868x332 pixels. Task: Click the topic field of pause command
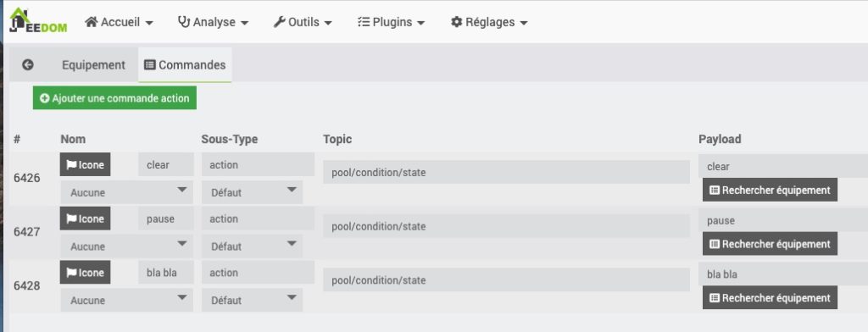pos(507,226)
